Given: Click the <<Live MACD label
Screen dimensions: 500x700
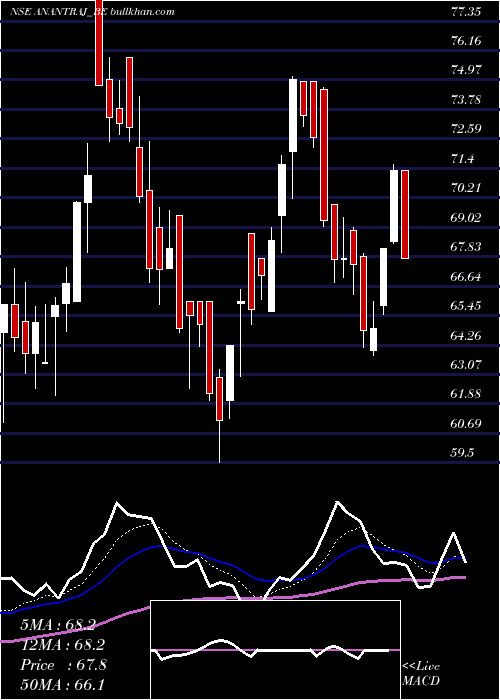Looking at the screenshot, I should (x=421, y=674).
